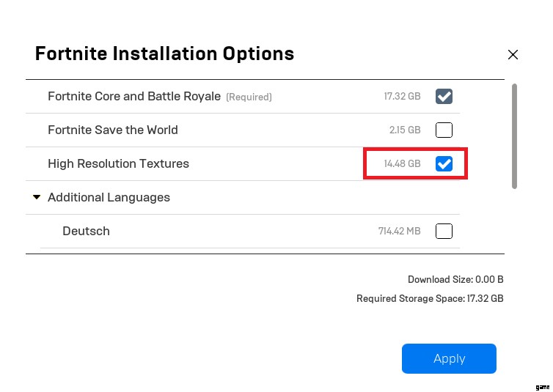Image resolution: width=553 pixels, height=392 pixels.
Task: Click the 714.42 MB size value
Action: pos(399,232)
